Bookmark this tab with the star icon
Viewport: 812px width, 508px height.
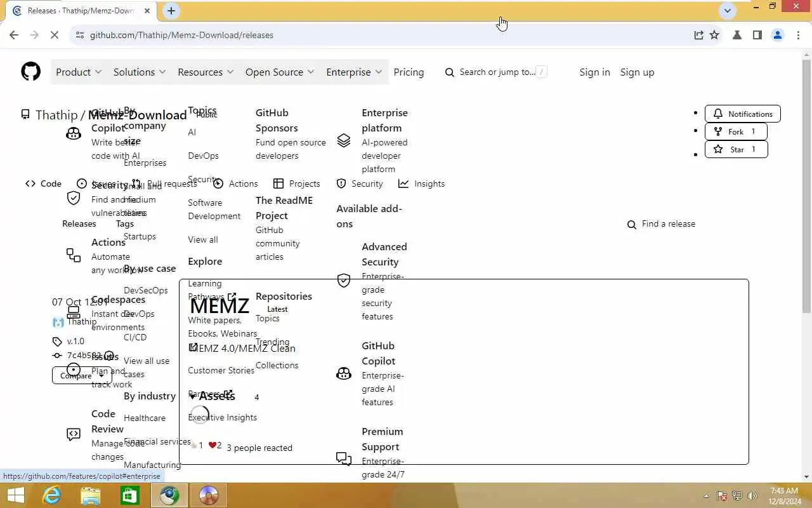[x=714, y=35]
